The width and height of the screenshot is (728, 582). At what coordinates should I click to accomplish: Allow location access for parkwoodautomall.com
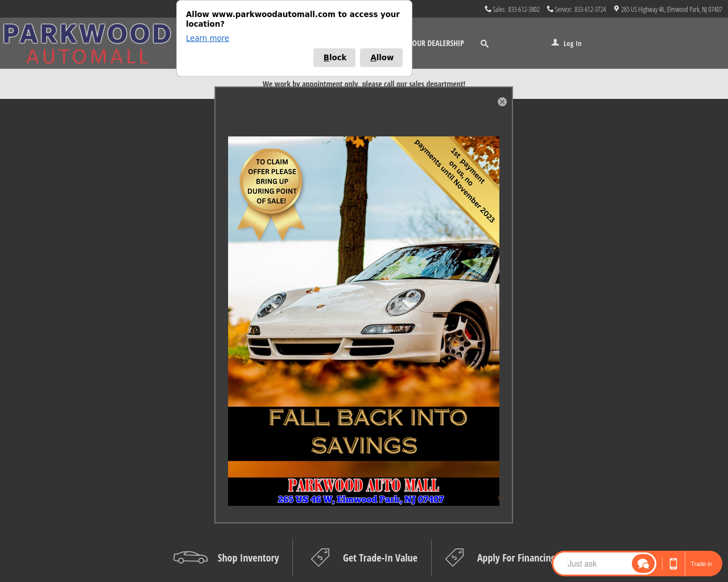[x=382, y=57]
